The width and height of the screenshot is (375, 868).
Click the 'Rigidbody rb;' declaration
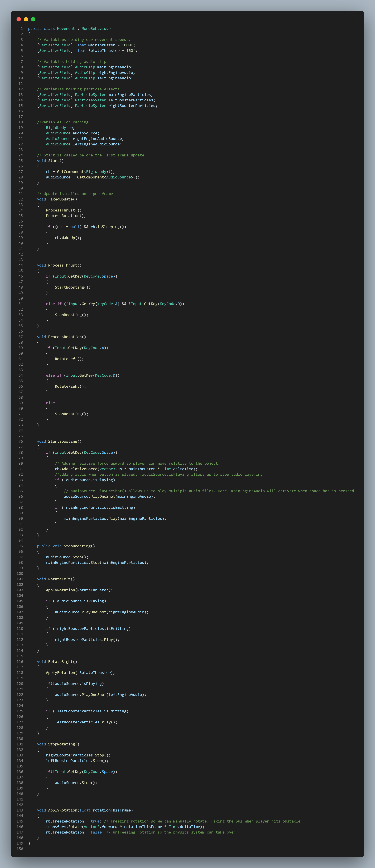pyautogui.click(x=60, y=128)
